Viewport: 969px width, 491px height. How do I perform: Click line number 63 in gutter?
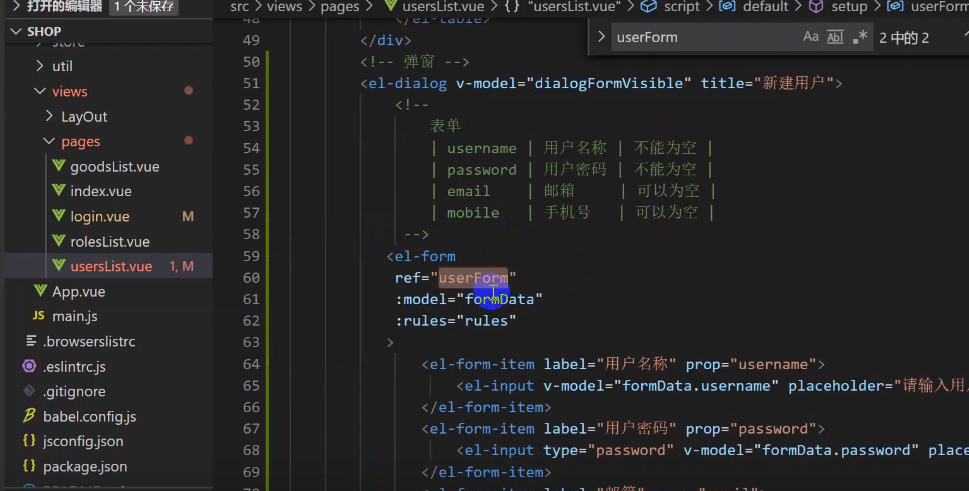(251, 342)
